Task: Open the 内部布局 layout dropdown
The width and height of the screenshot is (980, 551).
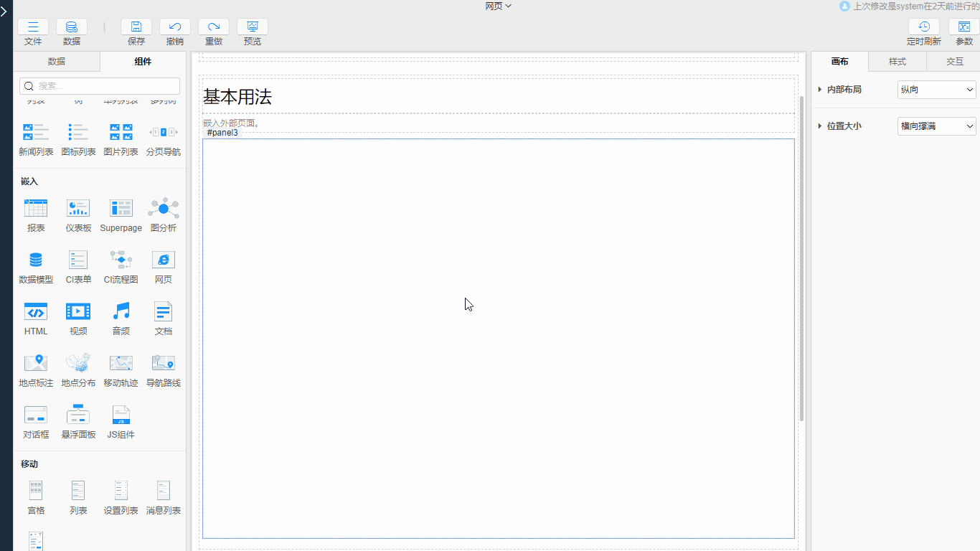Action: point(936,89)
